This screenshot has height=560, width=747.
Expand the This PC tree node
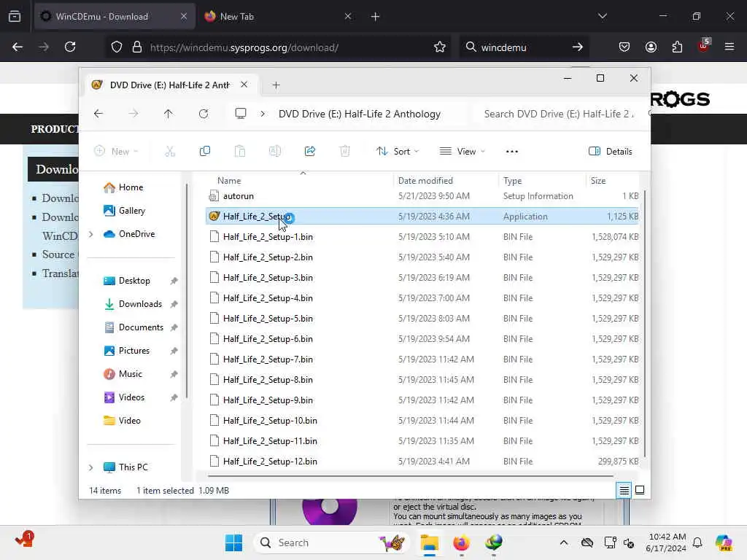(x=91, y=467)
